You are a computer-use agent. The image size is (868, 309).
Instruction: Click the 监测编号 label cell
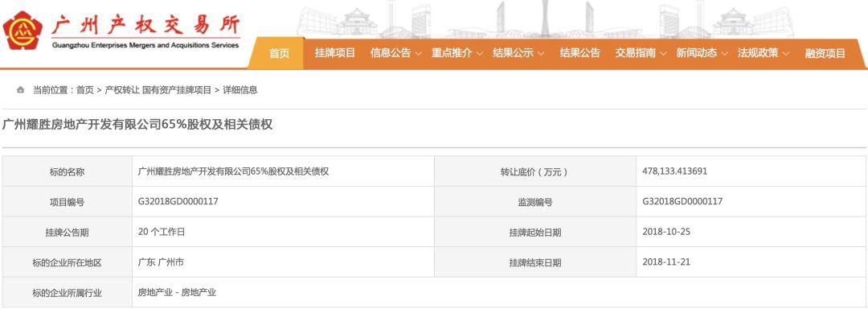[534, 202]
